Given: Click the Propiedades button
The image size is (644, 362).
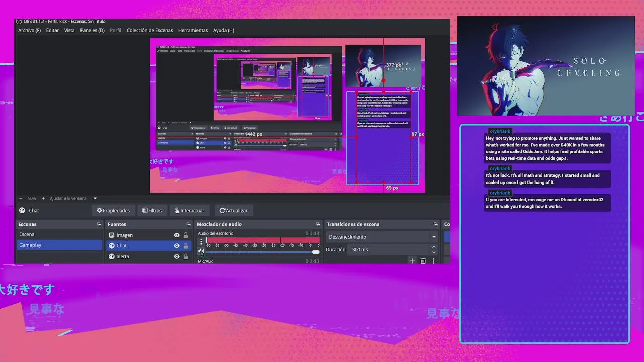Looking at the screenshot, I should [113, 211].
